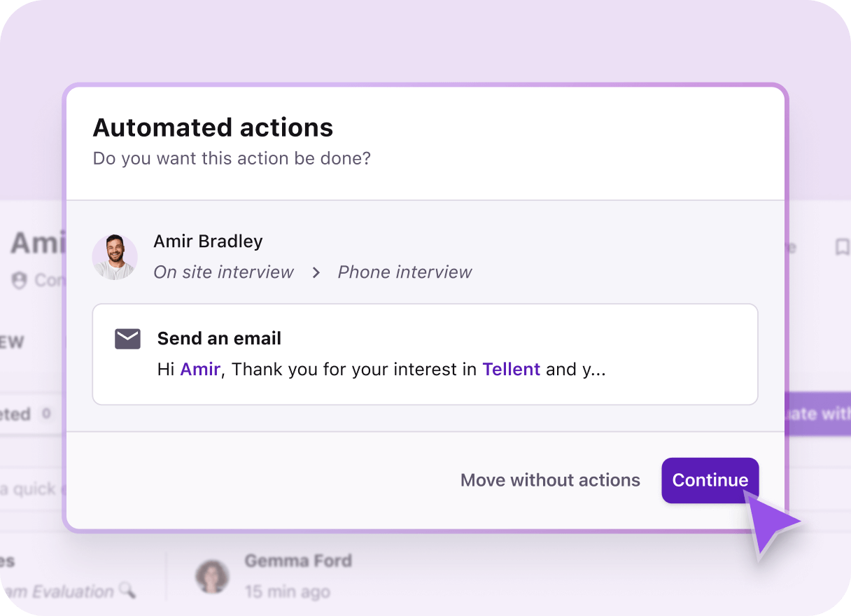Click the shield icon near the candidate header
851x616 pixels.
tap(20, 281)
